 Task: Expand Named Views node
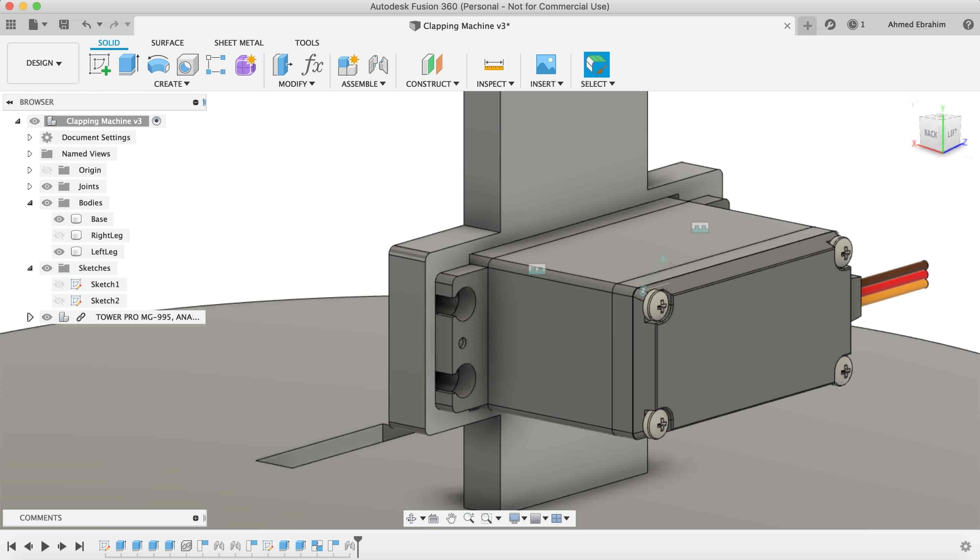click(30, 154)
